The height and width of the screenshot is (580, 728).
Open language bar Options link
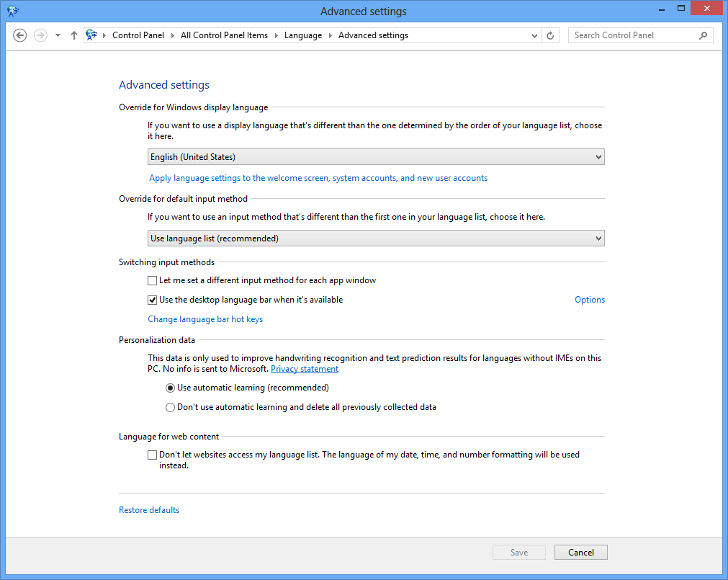click(x=590, y=300)
